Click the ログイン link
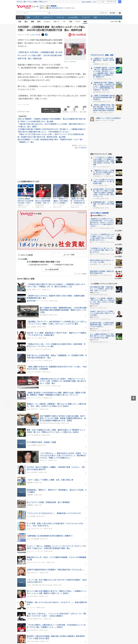Screen dimensions: 138x644 click(42, 8)
